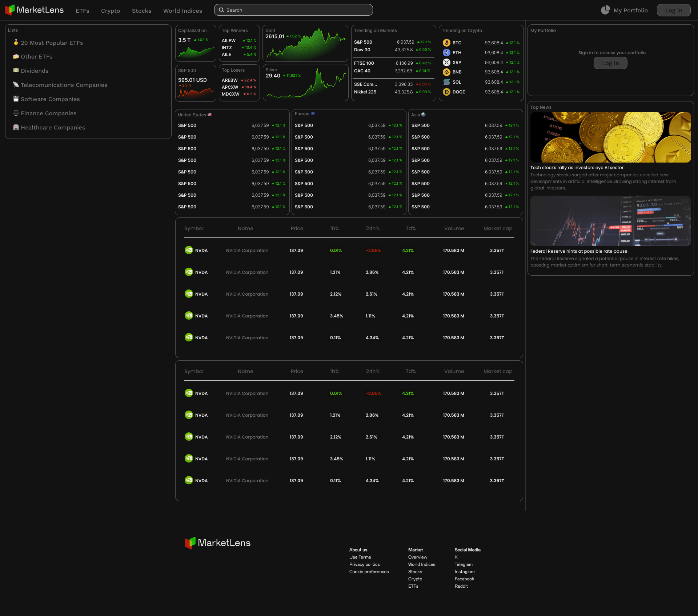Screen dimensions: 698x616
Task: Open the Crypto menu item in the top navigation
Action: [x=110, y=11]
